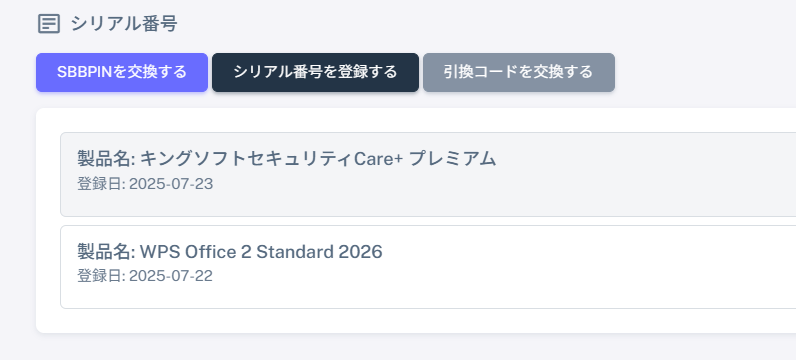Open the SBBPINを交換する button
Viewport: 796px width, 360px height.
[122, 73]
